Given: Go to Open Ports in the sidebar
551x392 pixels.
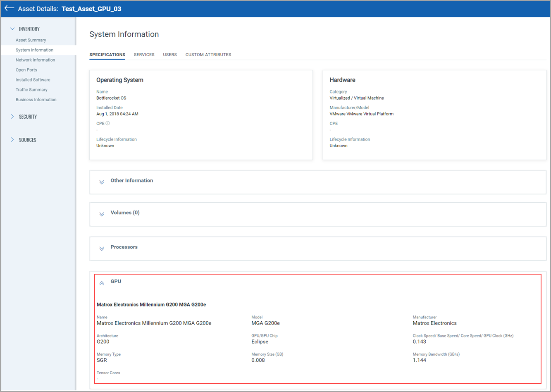Looking at the screenshot, I should coord(26,70).
